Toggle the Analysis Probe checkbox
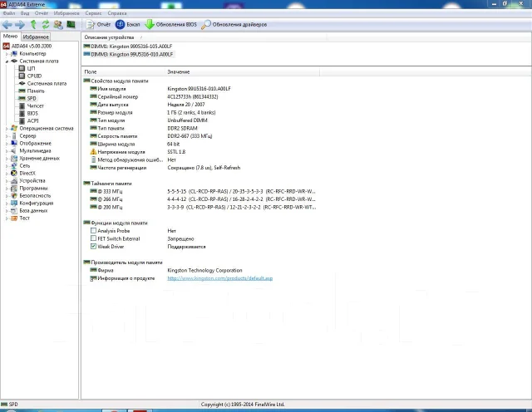Image resolution: width=532 pixels, height=412 pixels. [x=93, y=231]
